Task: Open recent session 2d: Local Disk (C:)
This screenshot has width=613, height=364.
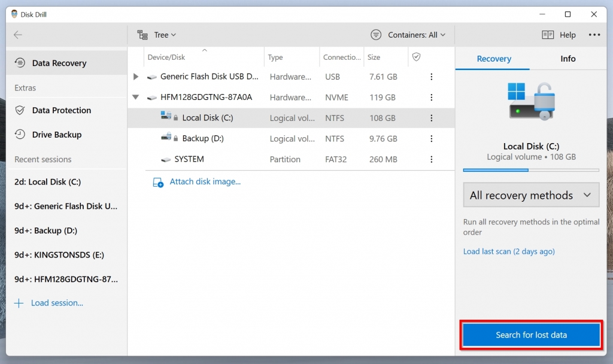Action: point(66,182)
